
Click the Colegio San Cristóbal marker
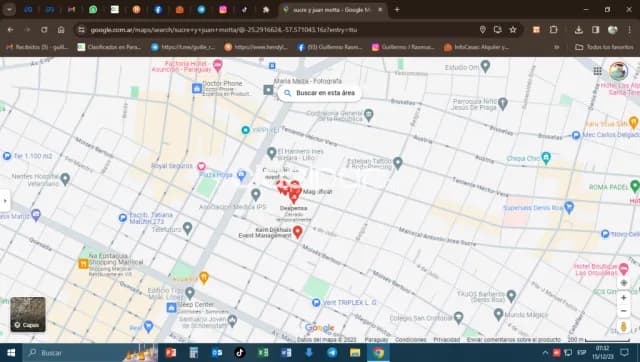(x=458, y=317)
